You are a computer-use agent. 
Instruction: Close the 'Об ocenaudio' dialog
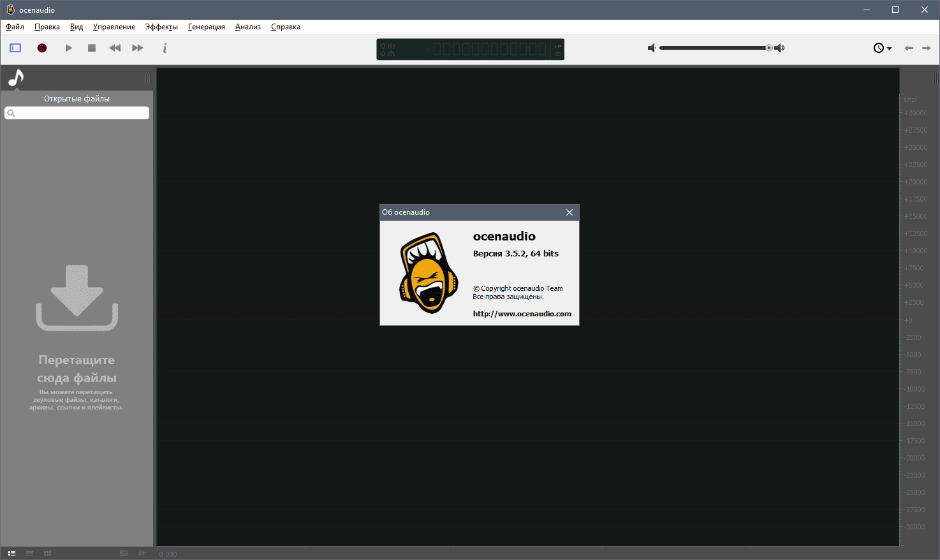[x=569, y=212]
